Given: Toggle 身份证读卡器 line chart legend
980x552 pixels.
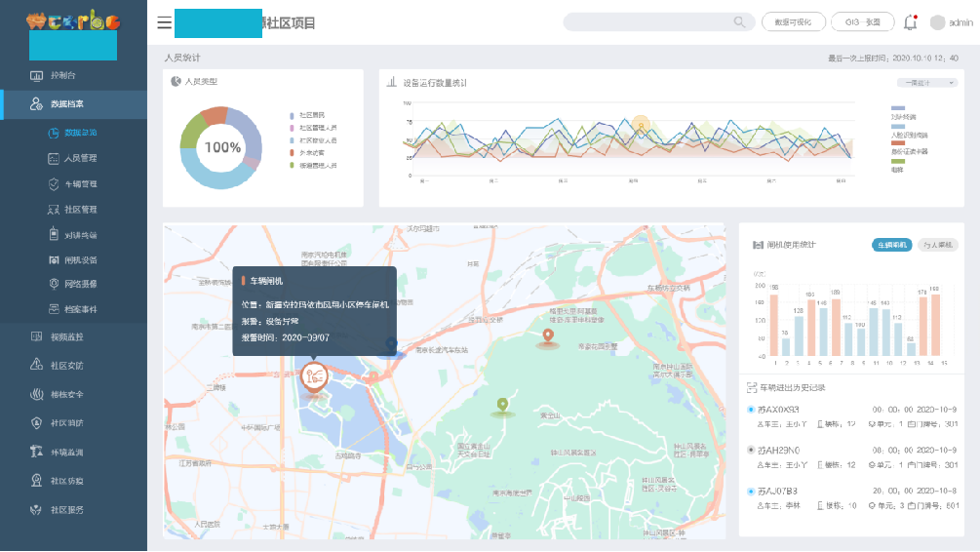Looking at the screenshot, I should [x=909, y=148].
